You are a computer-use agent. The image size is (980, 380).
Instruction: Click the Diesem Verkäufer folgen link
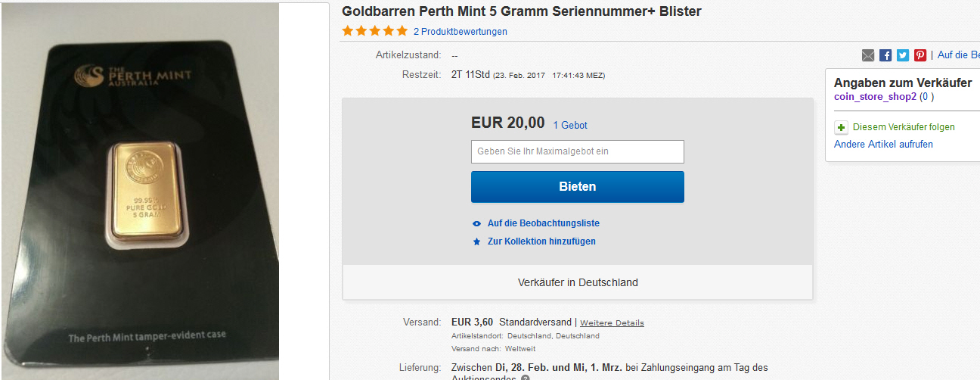pos(904,127)
